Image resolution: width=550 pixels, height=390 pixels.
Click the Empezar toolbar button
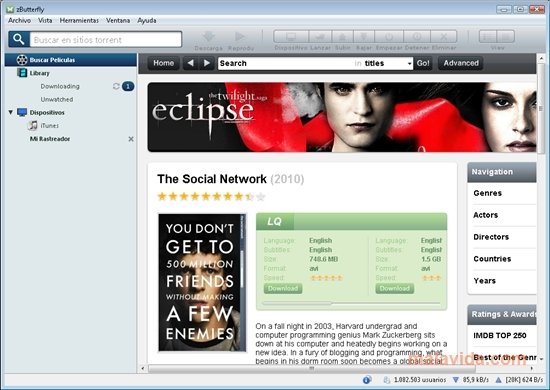pos(389,36)
